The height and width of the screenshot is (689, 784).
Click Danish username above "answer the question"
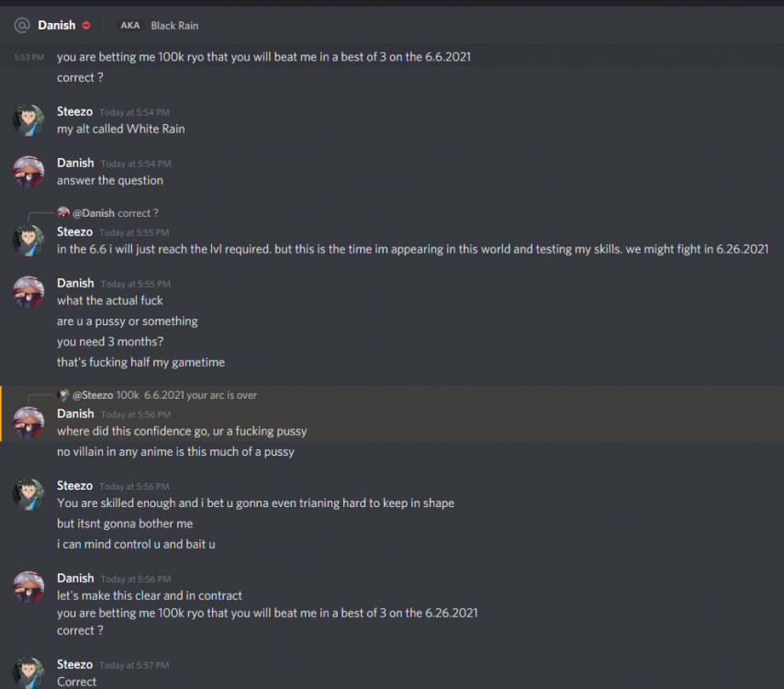(x=75, y=163)
